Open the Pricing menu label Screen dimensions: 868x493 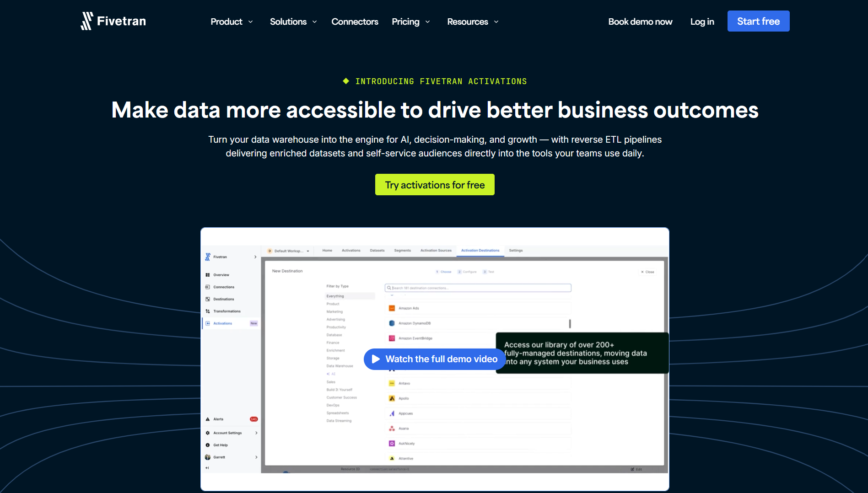tap(405, 21)
